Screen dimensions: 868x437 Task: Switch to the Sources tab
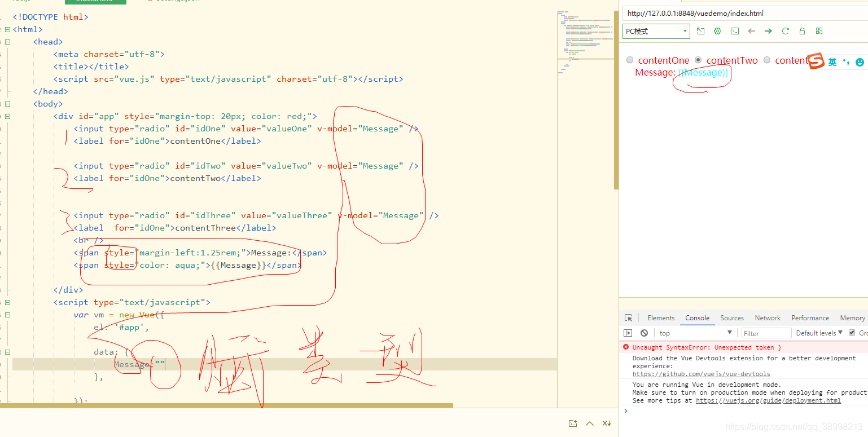[x=732, y=318]
